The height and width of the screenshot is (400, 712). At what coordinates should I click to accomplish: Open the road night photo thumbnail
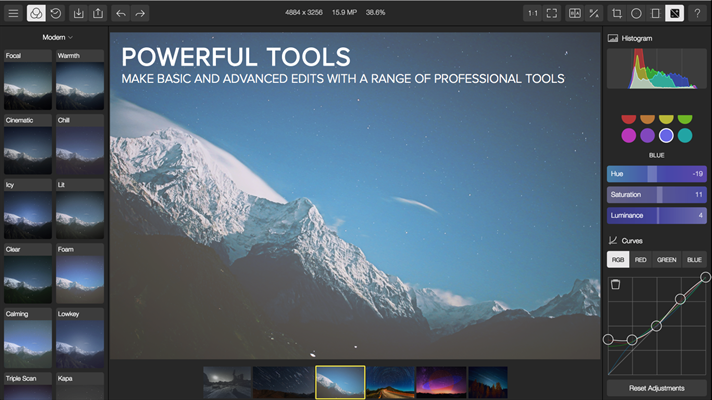(227, 382)
